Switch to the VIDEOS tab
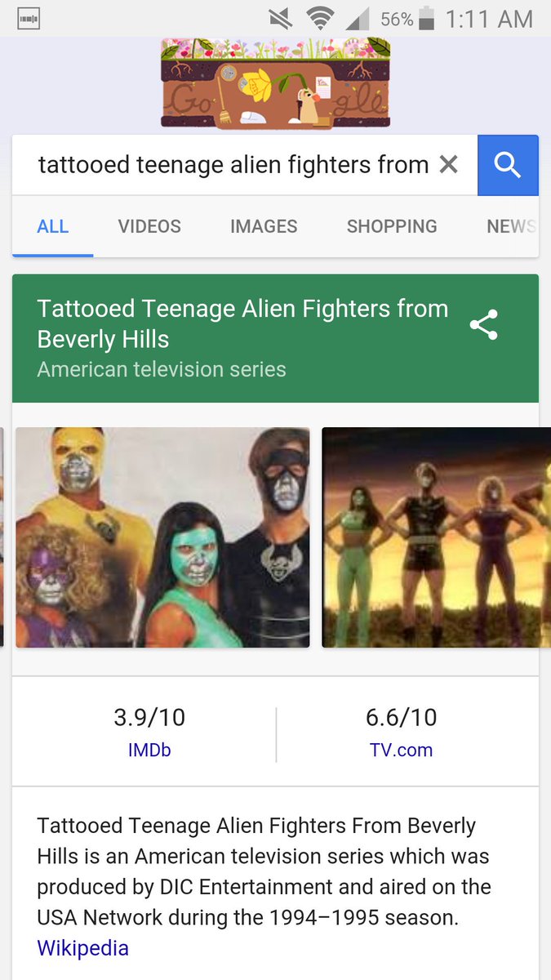551x980 pixels. [149, 226]
